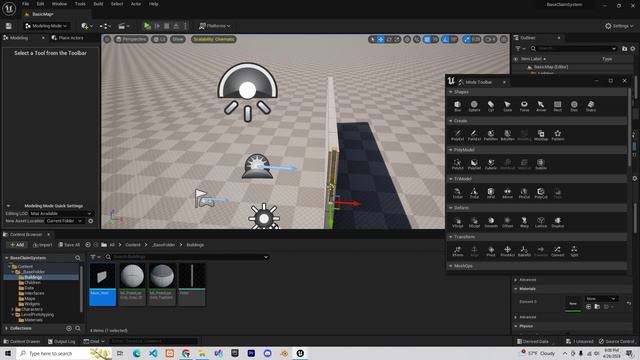Select the Widgets folder in tree
The height and width of the screenshot is (360, 640).
[x=32, y=304]
